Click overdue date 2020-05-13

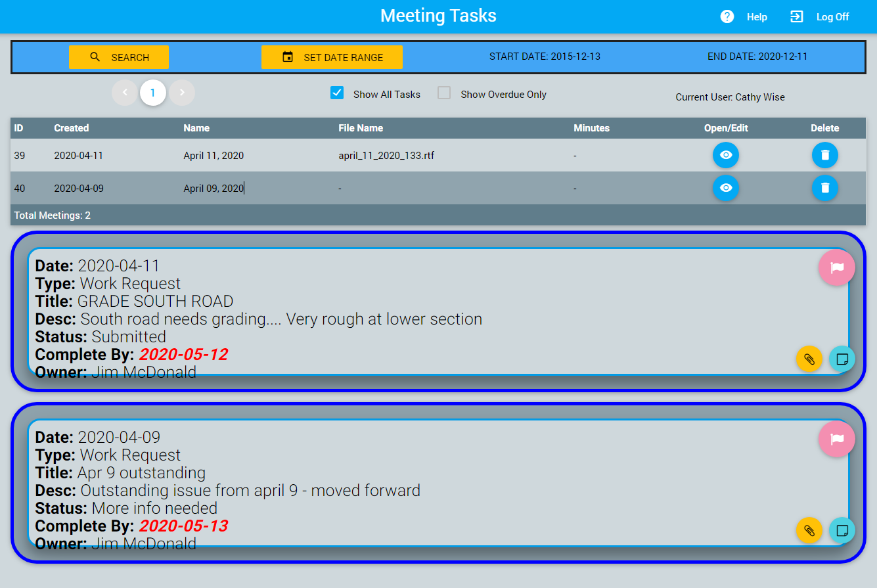(183, 526)
